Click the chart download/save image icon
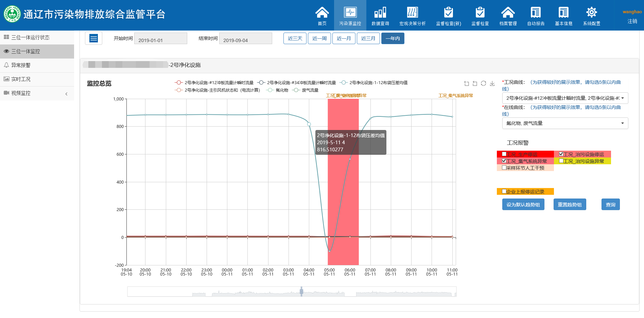Viewport: 644px width, 318px height. pyautogui.click(x=492, y=83)
